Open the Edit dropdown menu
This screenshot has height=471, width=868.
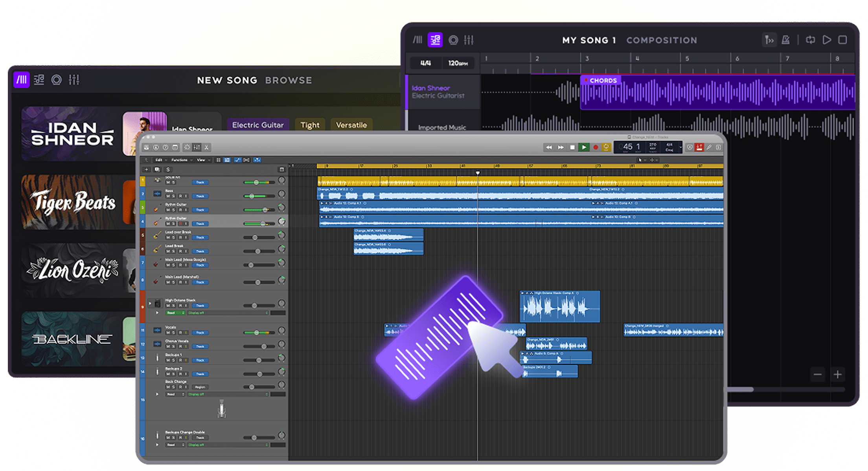pos(159,160)
